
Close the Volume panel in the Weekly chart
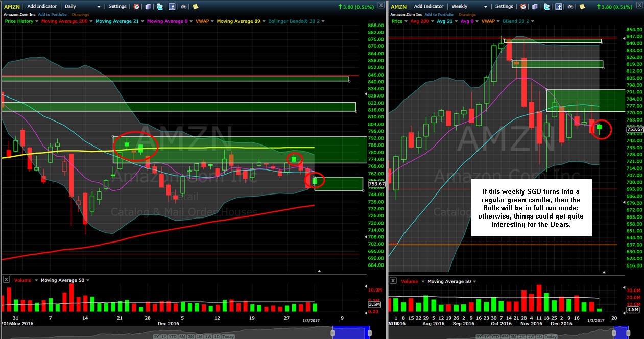click(x=393, y=280)
